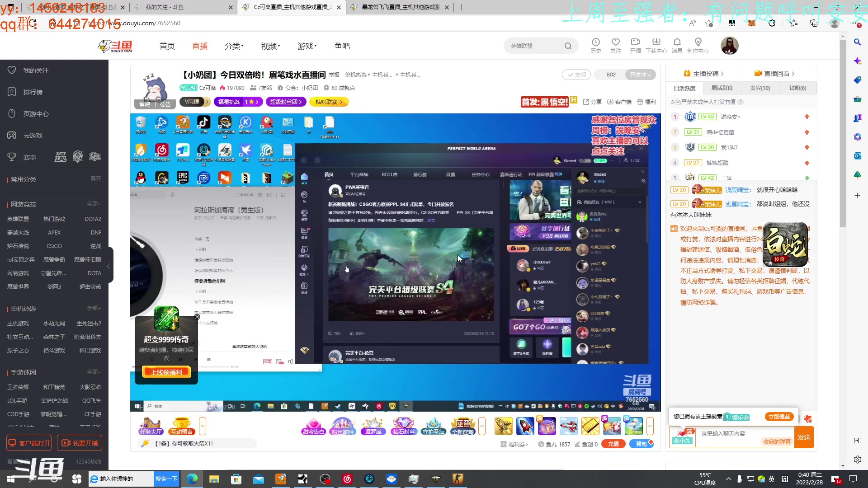Click the 充值 recharge button
868x488 pixels.
pyautogui.click(x=613, y=444)
